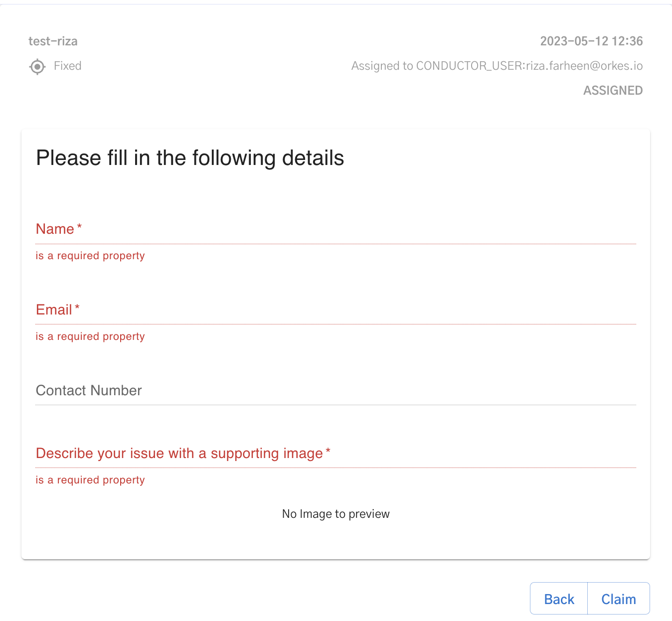The height and width of the screenshot is (621, 672).
Task: Select the test-riza task title
Action: (53, 41)
